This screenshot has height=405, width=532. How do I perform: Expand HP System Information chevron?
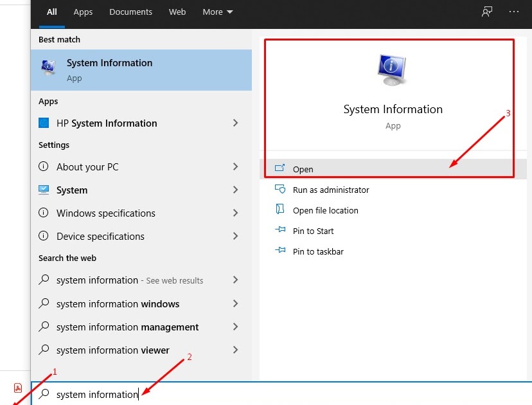(x=235, y=123)
